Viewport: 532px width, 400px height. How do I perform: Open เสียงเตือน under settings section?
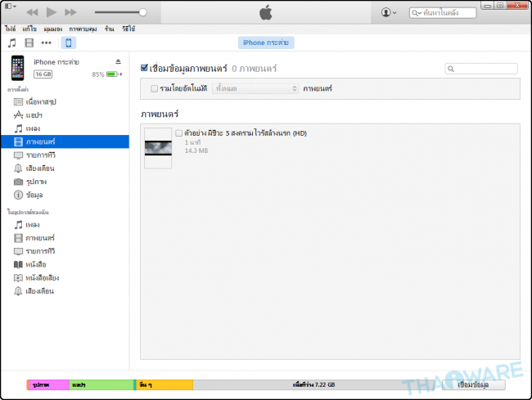tap(65, 169)
